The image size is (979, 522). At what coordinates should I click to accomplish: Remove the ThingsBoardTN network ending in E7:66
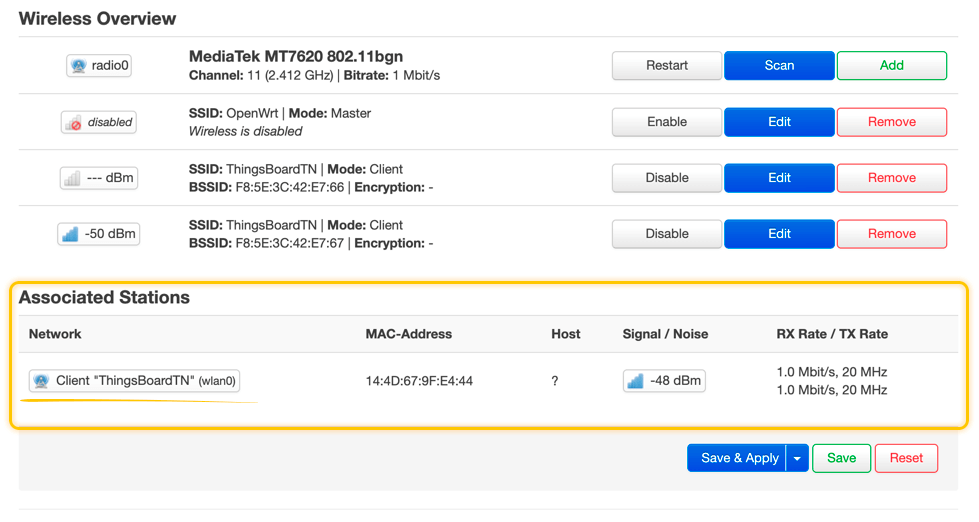[891, 178]
